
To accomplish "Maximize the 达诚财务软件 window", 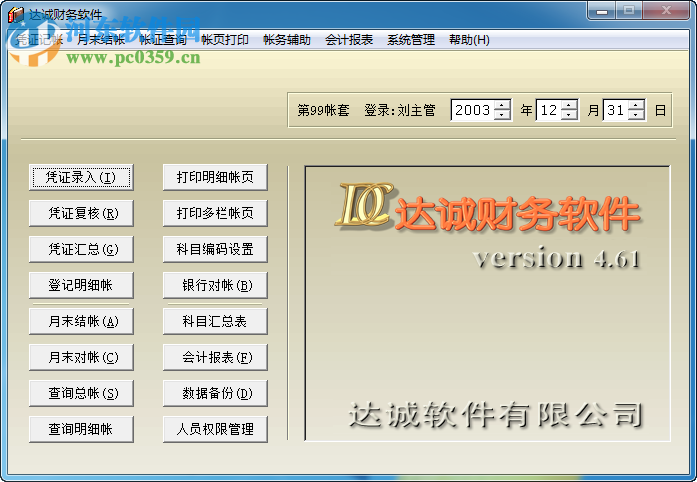I will click(x=629, y=10).
